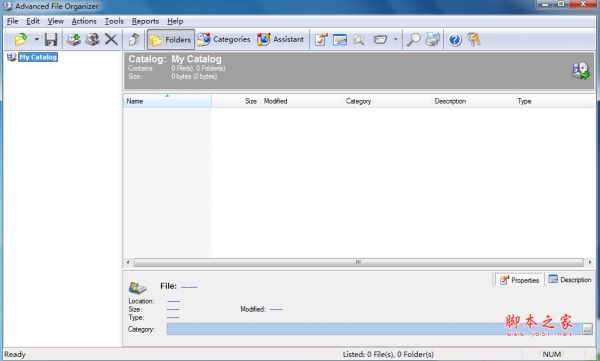This screenshot has width=600, height=361.
Task: Open the dropdown arrow next to Open catalog
Action: coord(37,39)
